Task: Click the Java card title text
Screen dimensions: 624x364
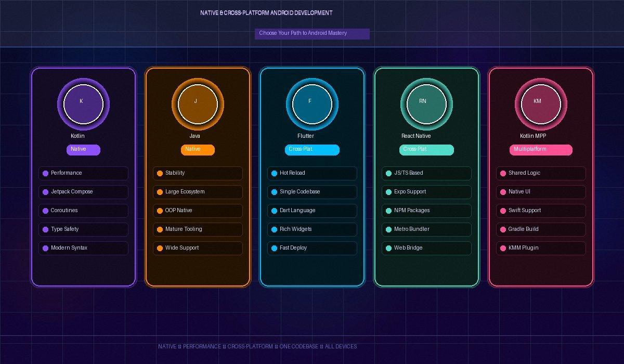Action: tap(194, 136)
